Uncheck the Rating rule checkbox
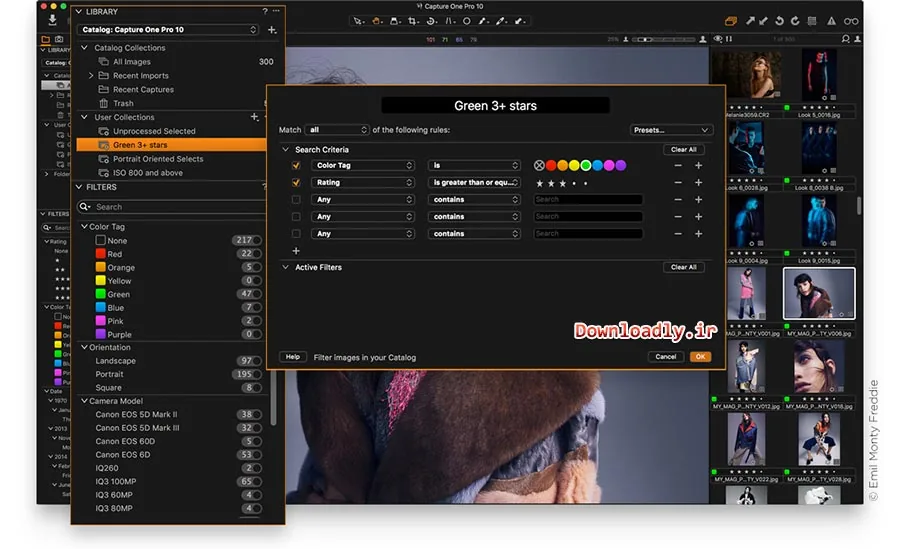Viewport: 900px width, 549px height. coord(296,183)
